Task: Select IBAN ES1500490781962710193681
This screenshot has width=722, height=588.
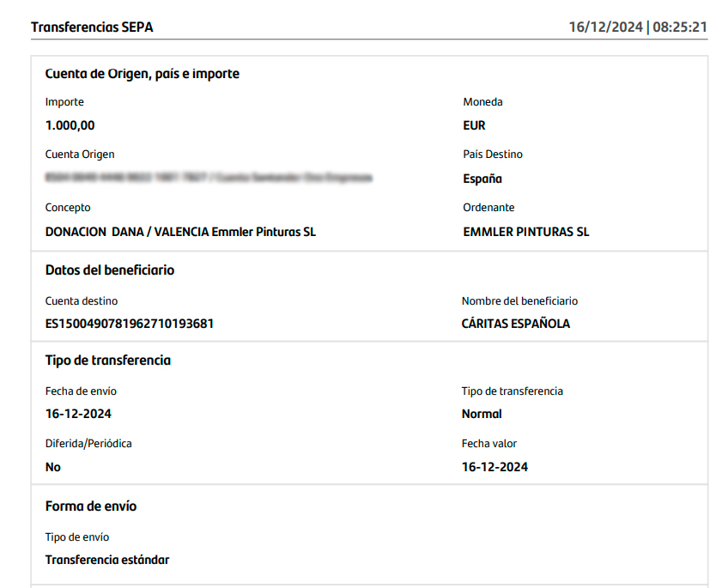Action: tap(130, 324)
